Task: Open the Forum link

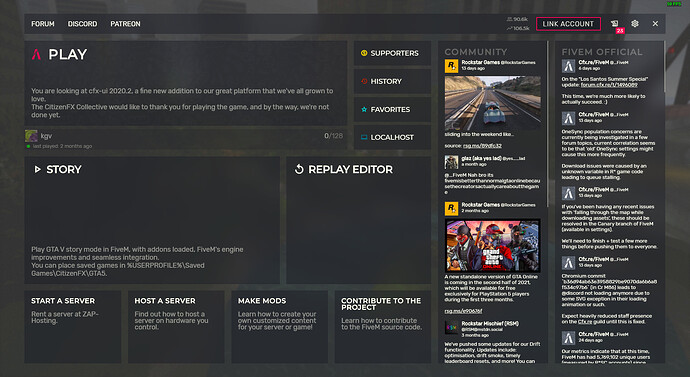Action: (x=43, y=24)
